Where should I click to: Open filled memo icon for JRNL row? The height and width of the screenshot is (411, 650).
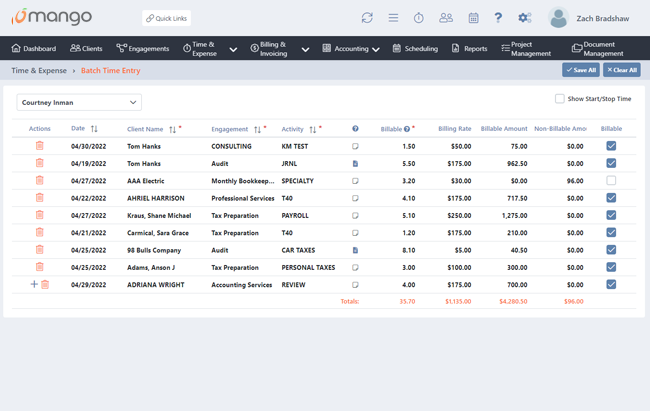coord(355,164)
